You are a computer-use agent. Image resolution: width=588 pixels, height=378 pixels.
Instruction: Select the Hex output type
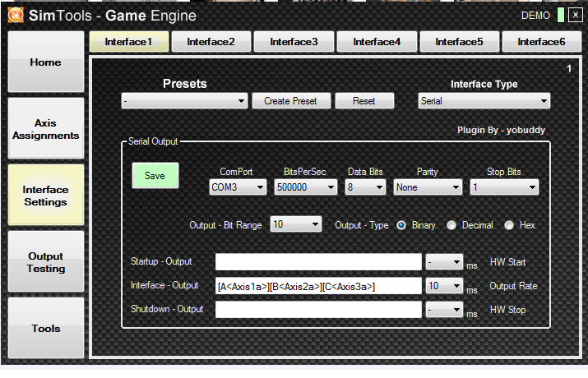[x=509, y=225]
